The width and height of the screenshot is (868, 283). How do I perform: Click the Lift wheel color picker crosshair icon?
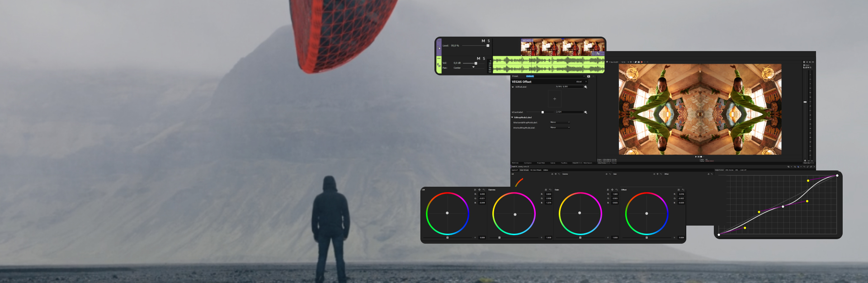coord(479,190)
